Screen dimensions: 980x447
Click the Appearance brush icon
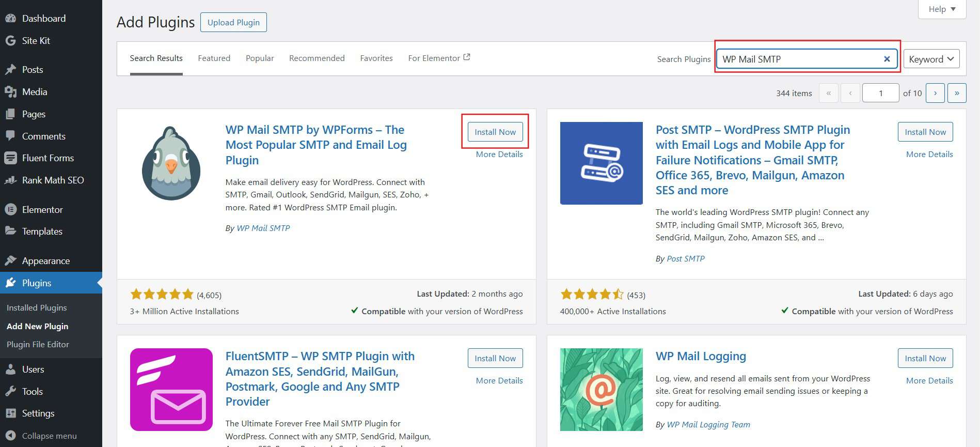pos(10,260)
